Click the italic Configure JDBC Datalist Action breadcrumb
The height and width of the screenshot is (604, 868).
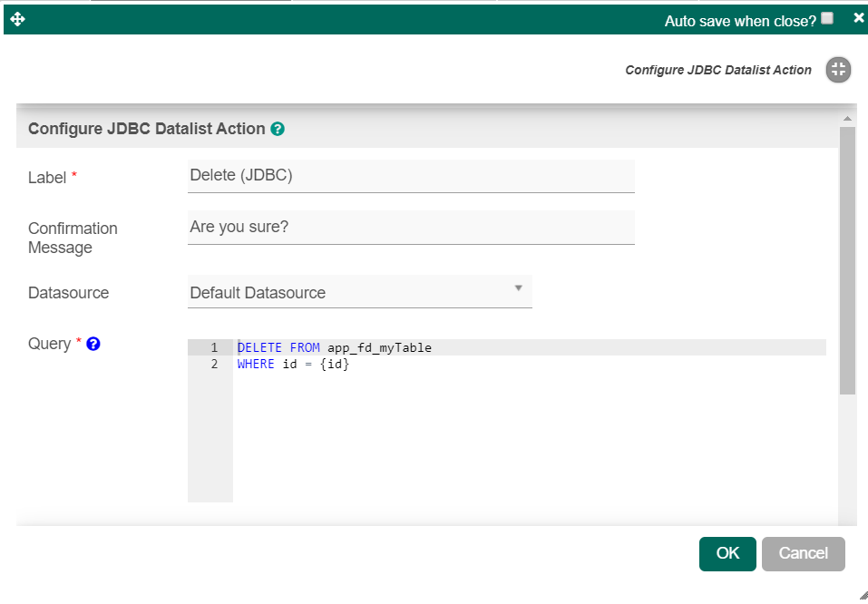[718, 70]
